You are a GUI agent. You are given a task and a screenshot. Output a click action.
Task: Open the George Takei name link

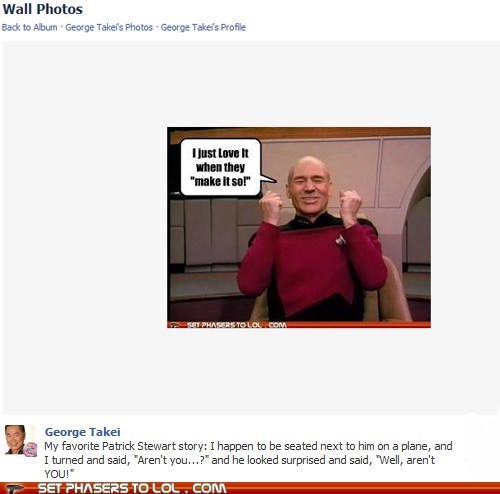83,432
